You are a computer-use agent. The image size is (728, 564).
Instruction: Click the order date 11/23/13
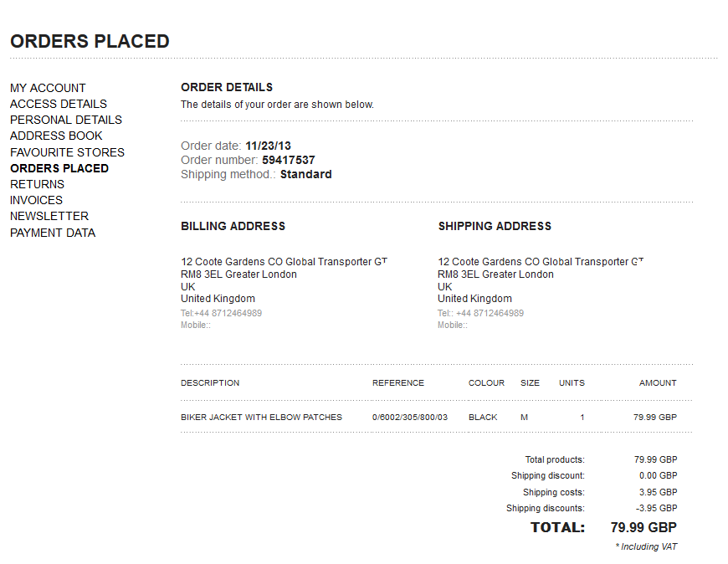(268, 146)
